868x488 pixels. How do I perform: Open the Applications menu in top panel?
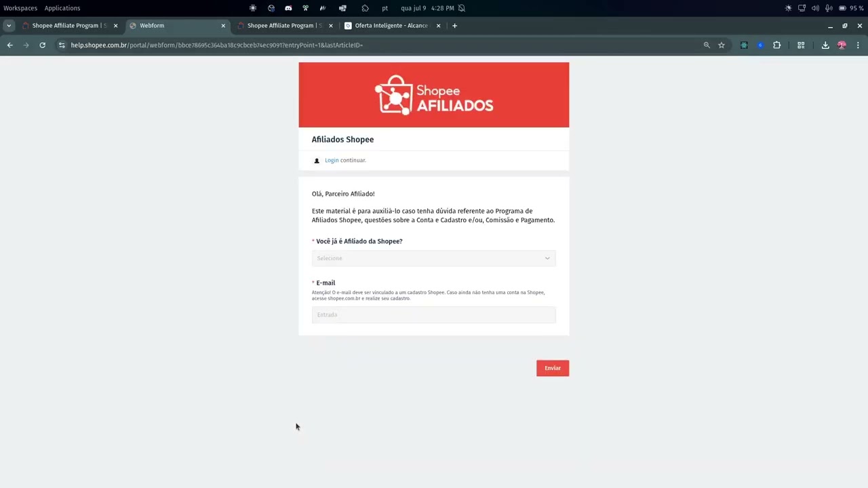(x=62, y=8)
